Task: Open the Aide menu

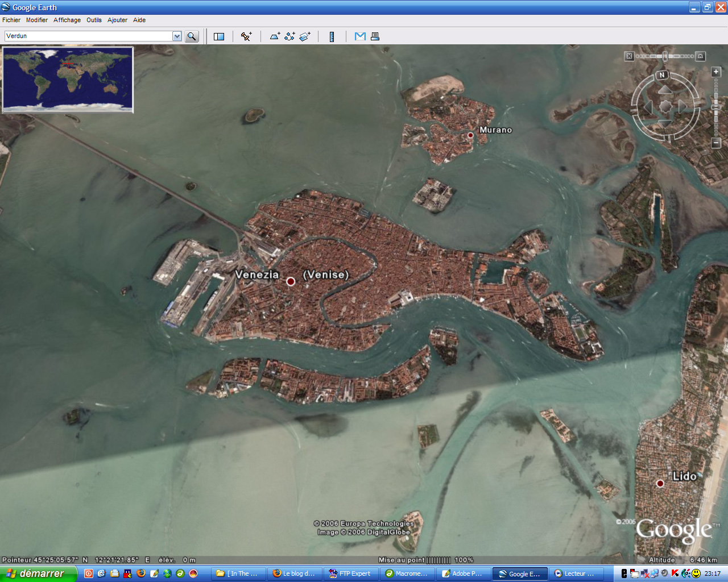Action: pos(139,20)
